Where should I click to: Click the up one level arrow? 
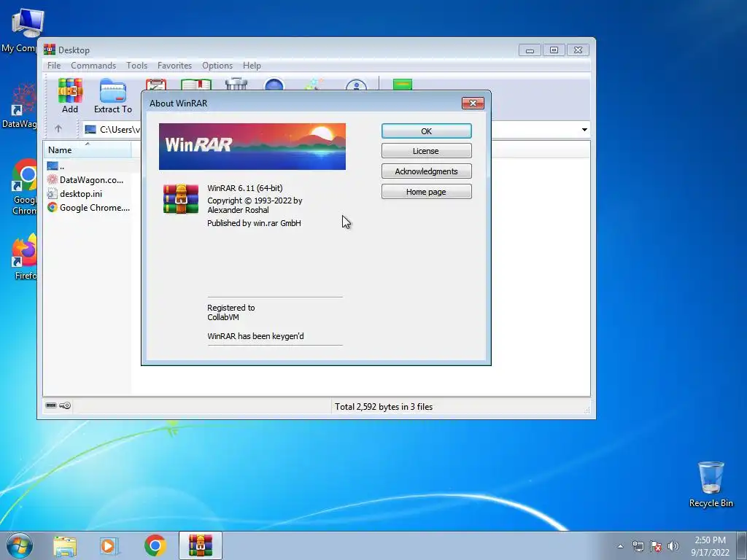click(58, 128)
